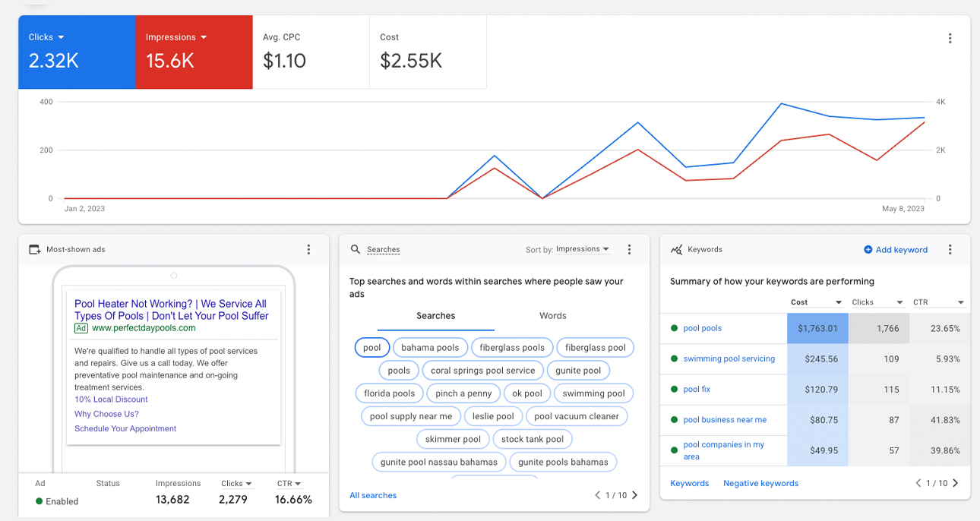This screenshot has height=521, width=980.
Task: Open Searches card three-dot menu
Action: click(629, 250)
